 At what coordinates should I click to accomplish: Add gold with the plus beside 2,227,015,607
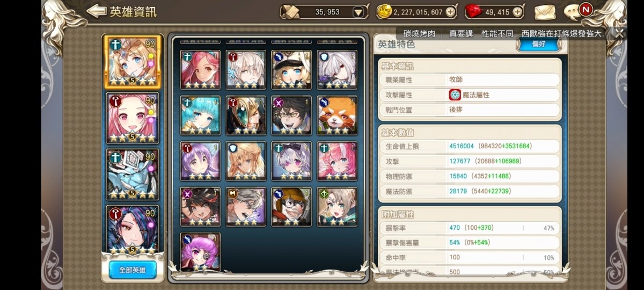pyautogui.click(x=450, y=12)
